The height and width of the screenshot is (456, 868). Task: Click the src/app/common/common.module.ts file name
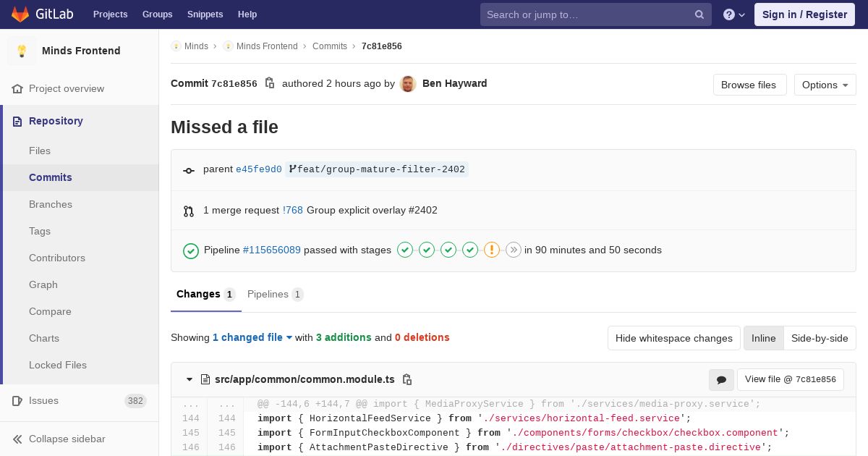click(x=305, y=379)
